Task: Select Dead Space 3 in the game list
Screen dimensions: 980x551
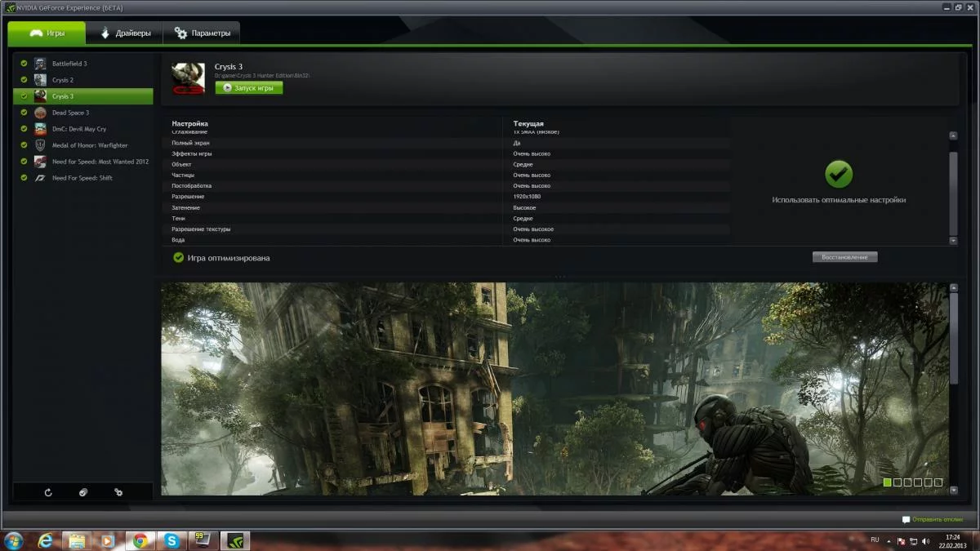Action: click(83, 113)
